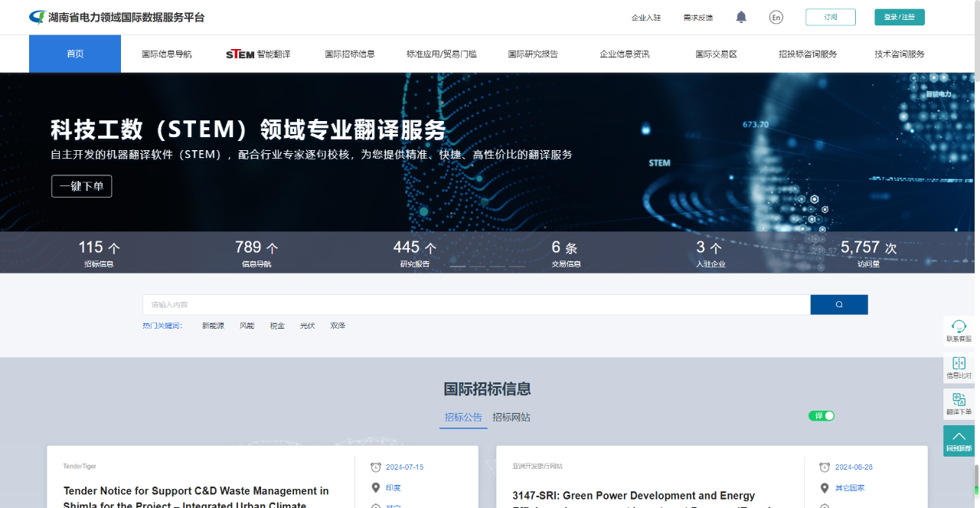
Task: Select the 招标公告 tab
Action: pyautogui.click(x=463, y=417)
